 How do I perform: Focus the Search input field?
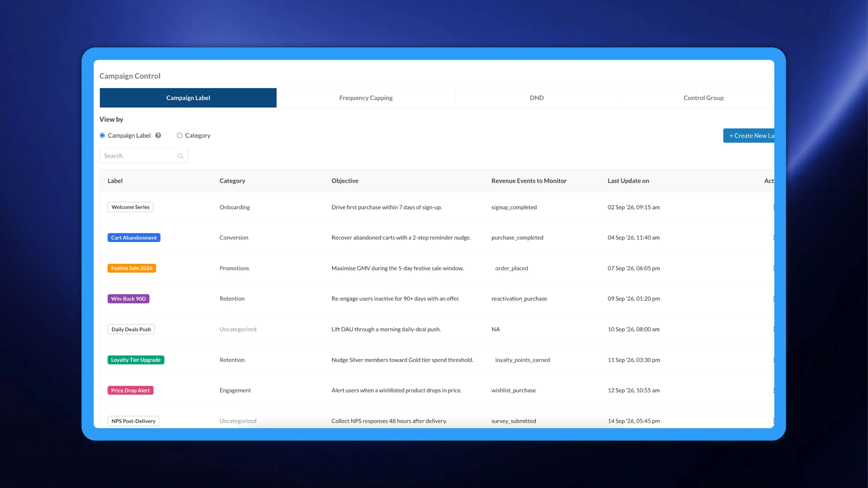(x=144, y=156)
